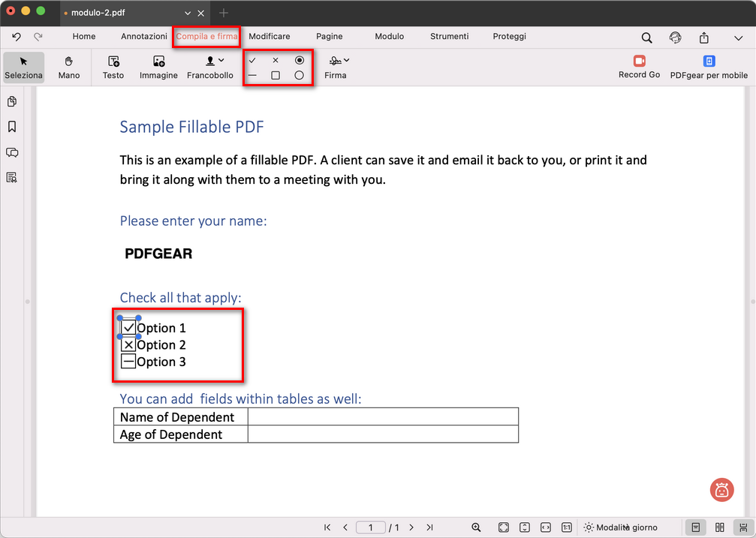The width and height of the screenshot is (756, 538).
Task: Open the Compila e firma tab
Action: point(206,36)
